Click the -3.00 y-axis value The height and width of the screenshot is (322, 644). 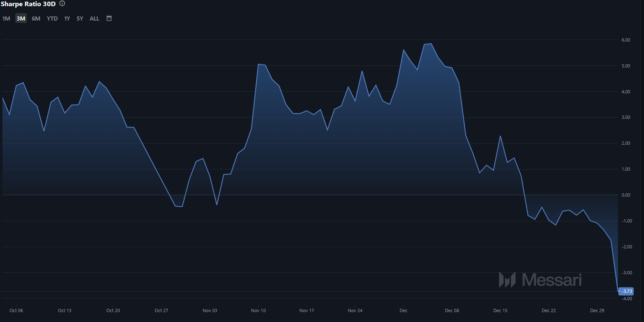pos(626,273)
